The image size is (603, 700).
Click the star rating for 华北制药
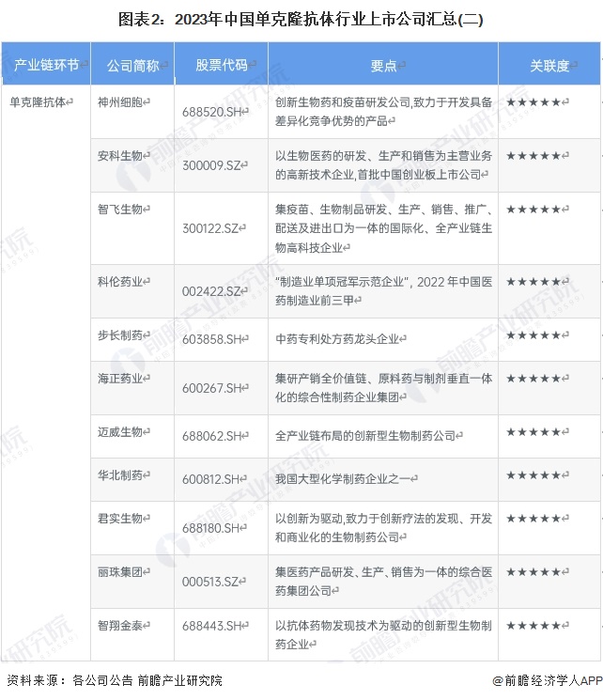tap(533, 475)
